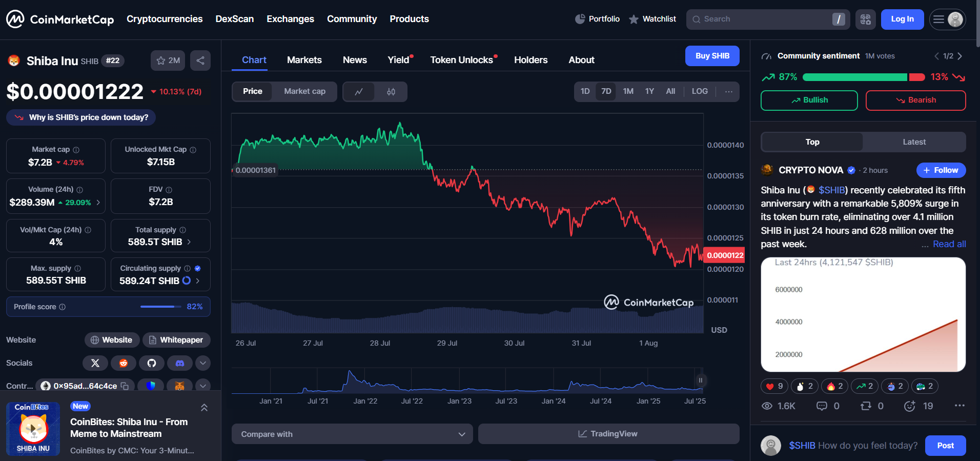The image size is (980, 461).
Task: React with heart on post
Action: pyautogui.click(x=774, y=386)
